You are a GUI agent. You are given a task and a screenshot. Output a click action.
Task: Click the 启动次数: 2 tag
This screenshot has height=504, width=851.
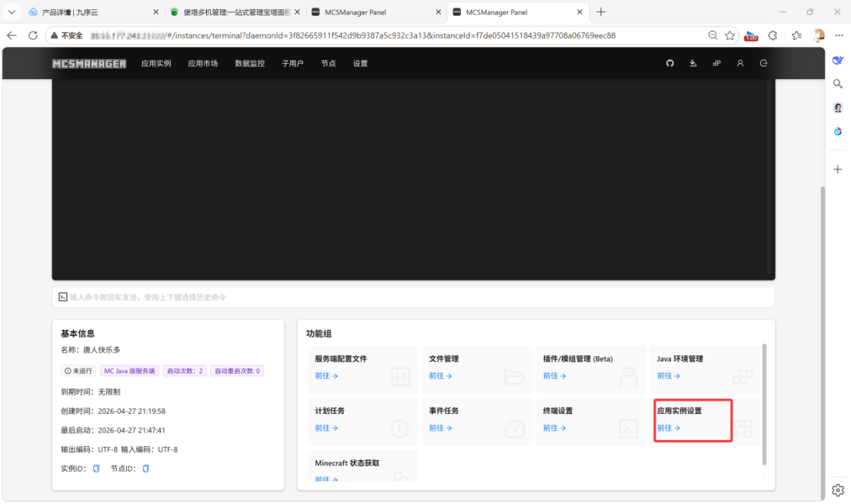tap(185, 371)
